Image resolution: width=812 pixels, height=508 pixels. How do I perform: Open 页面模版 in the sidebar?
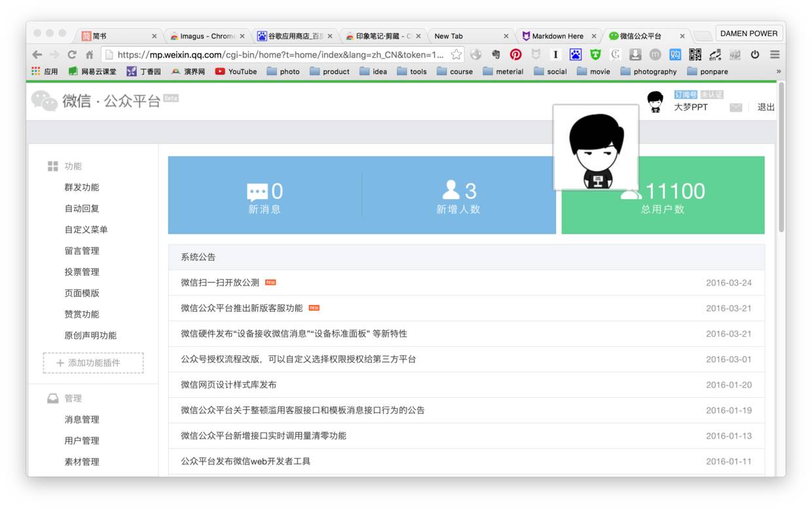[82, 293]
